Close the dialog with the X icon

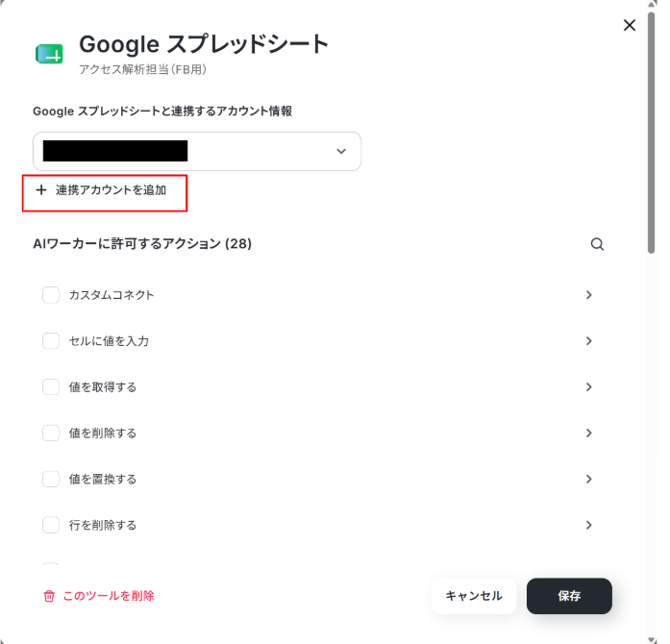[629, 25]
